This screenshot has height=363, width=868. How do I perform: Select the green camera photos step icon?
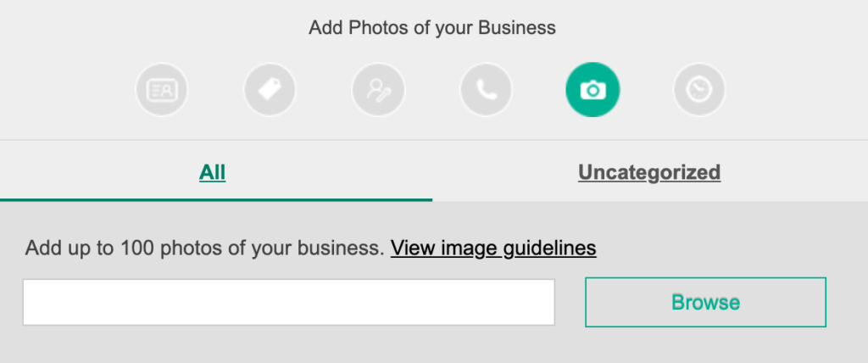point(593,90)
